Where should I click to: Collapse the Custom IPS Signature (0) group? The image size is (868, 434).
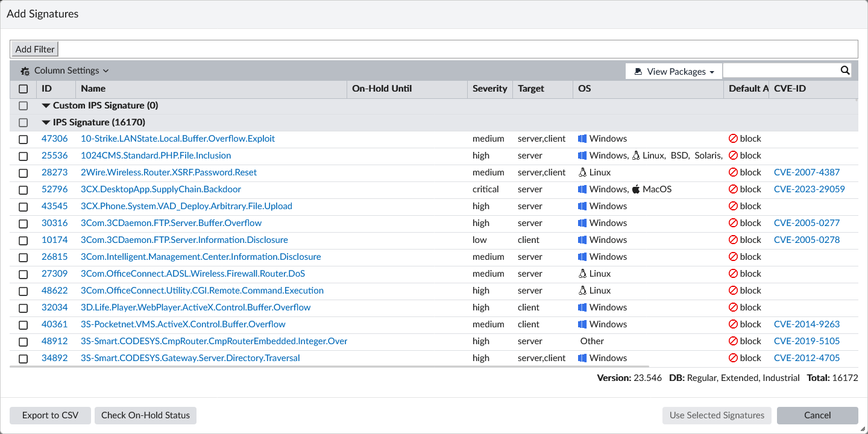coord(46,105)
